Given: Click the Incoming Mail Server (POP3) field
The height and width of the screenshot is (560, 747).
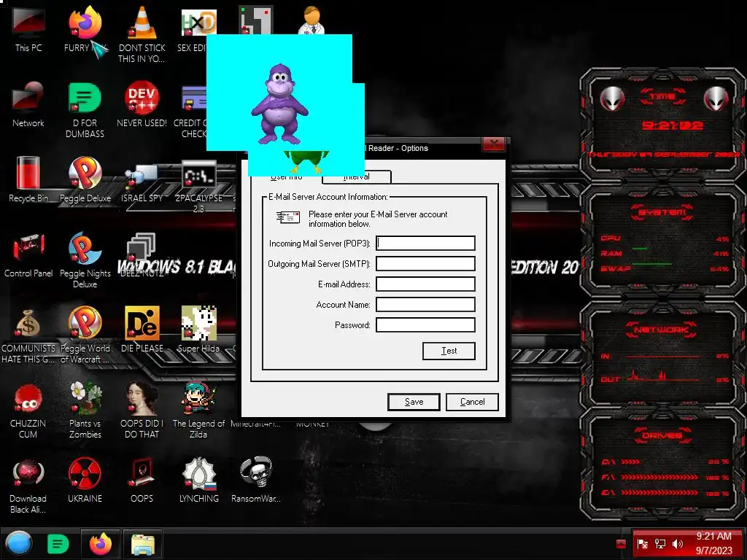Looking at the screenshot, I should [x=425, y=244].
